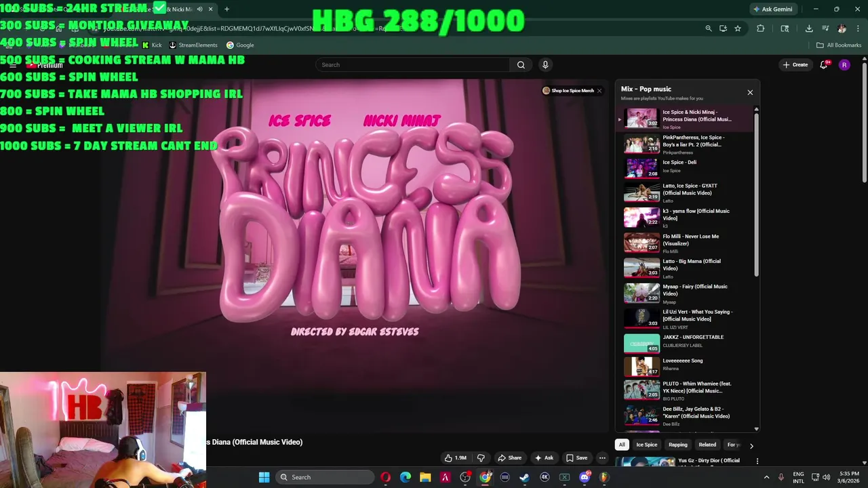This screenshot has width=868, height=488.
Task: Open Chrome three-dot menu
Action: [x=858, y=28]
